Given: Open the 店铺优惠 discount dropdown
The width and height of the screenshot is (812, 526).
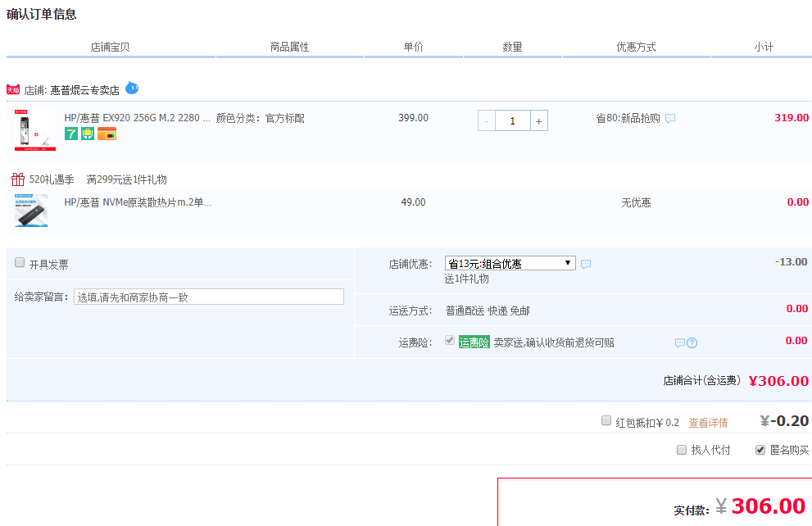Looking at the screenshot, I should [x=510, y=263].
